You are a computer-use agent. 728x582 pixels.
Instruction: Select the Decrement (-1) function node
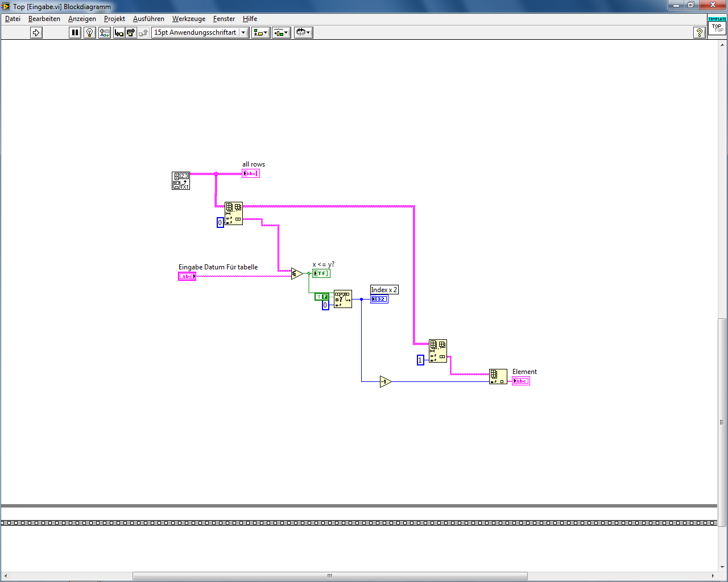tap(386, 381)
